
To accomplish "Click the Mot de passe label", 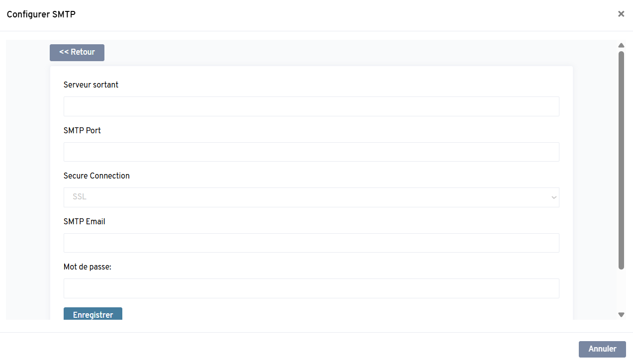I will click(88, 267).
